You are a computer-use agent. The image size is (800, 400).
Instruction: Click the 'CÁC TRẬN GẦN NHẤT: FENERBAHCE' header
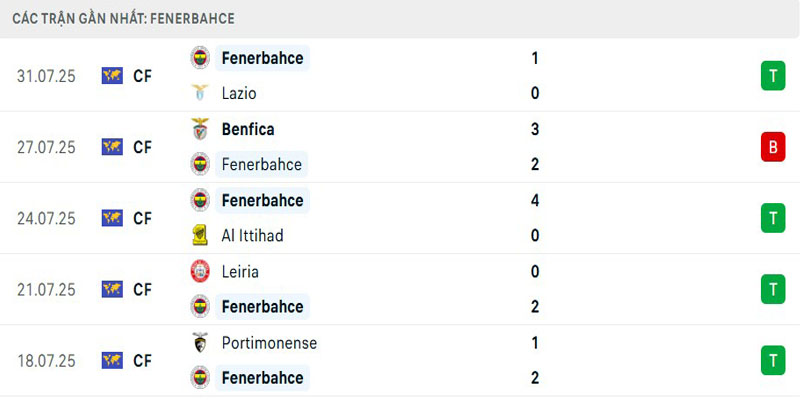click(123, 19)
